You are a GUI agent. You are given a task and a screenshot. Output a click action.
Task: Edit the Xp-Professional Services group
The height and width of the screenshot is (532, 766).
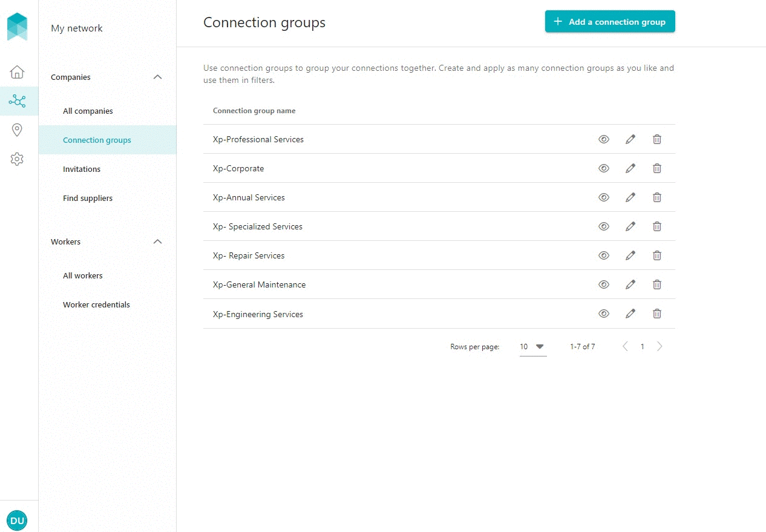[x=630, y=139]
